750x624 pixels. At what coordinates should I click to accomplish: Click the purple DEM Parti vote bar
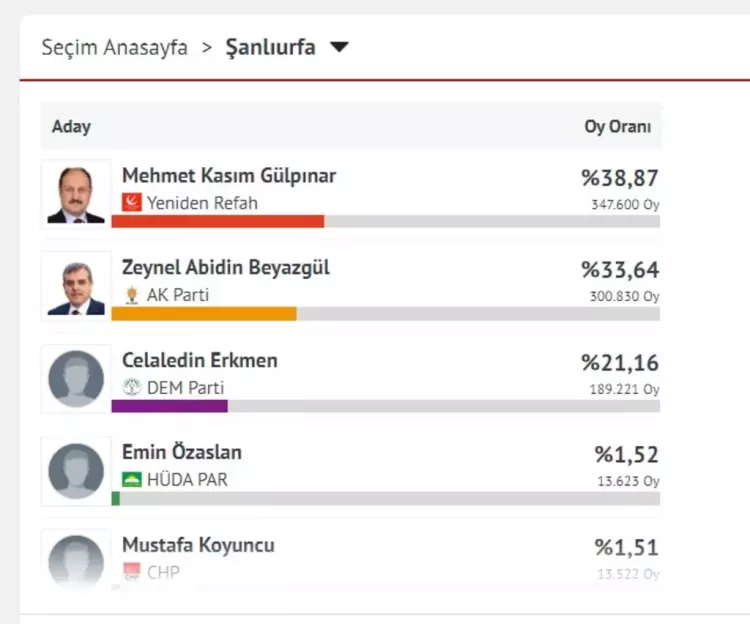(169, 406)
